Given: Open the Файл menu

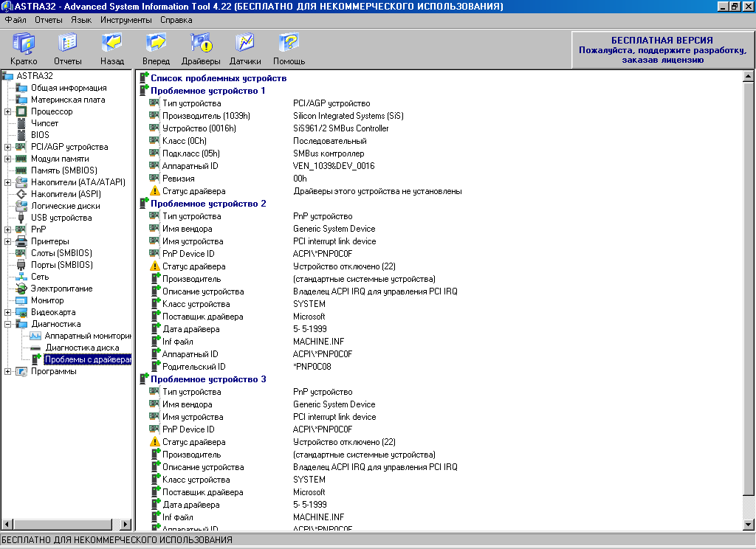Looking at the screenshot, I should pos(15,20).
